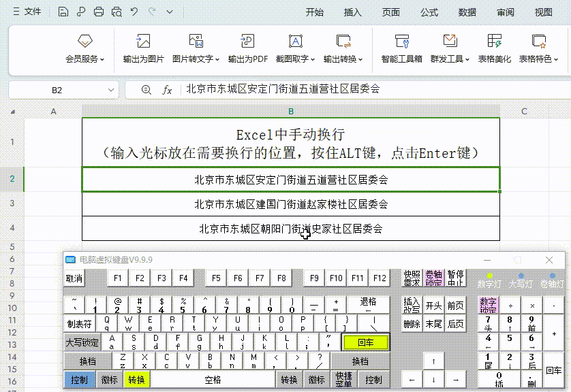The width and height of the screenshot is (571, 392).
Task: Expand the 截图取字 dropdown arrow
Action: point(313,59)
